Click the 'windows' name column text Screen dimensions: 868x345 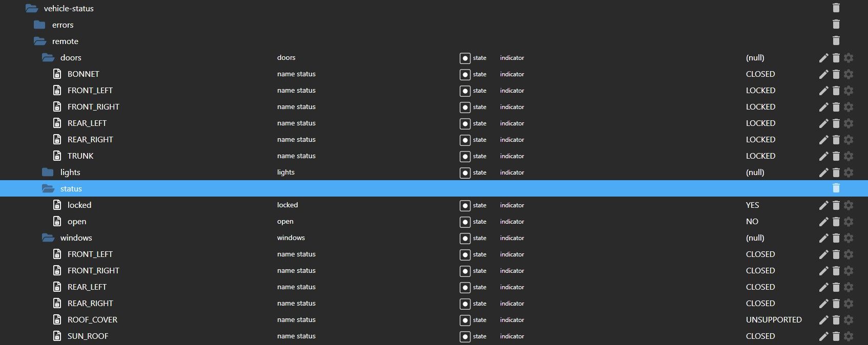pos(291,238)
